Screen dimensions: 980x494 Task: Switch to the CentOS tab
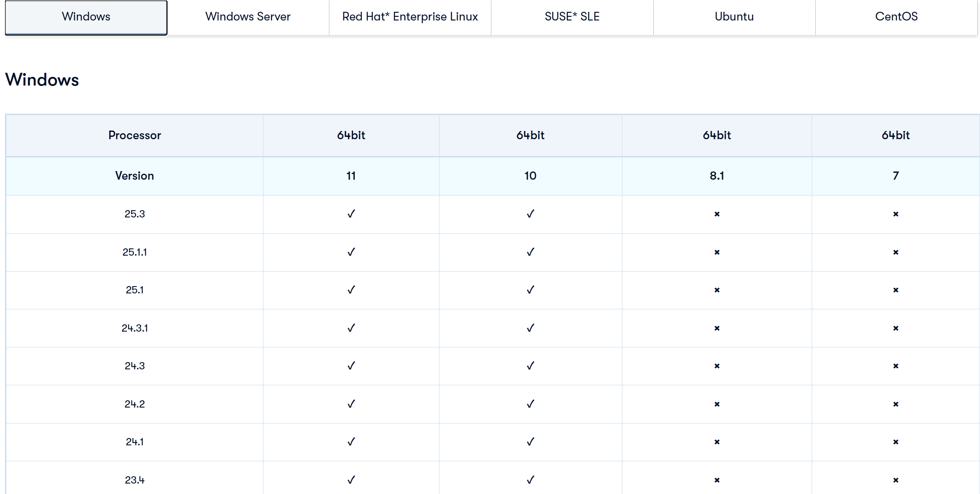coord(896,17)
